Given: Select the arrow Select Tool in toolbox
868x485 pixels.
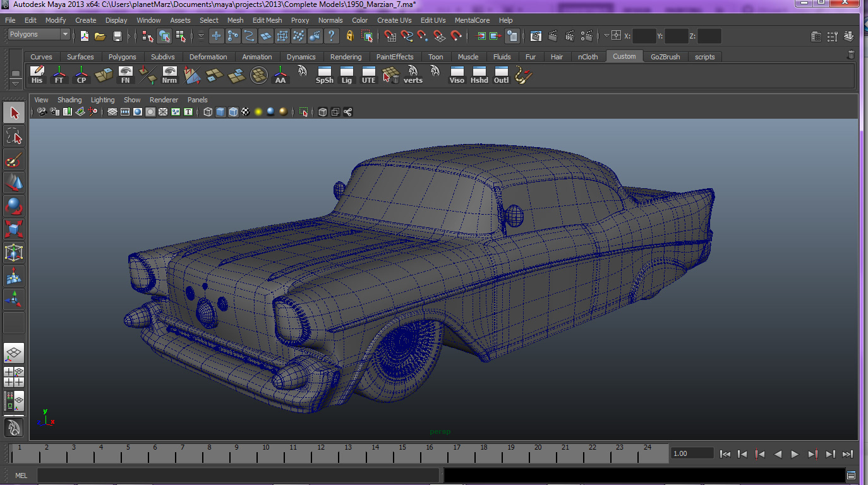Looking at the screenshot, I should click(x=14, y=113).
